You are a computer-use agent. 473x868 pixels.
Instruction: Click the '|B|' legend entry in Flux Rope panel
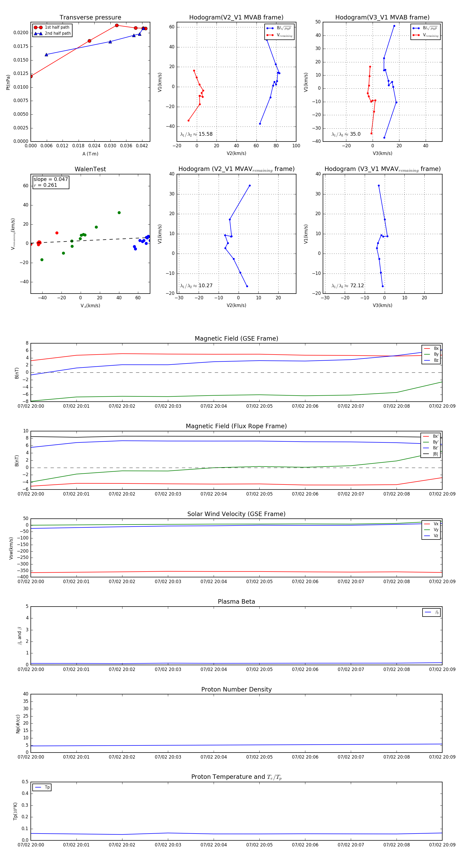coord(431,454)
